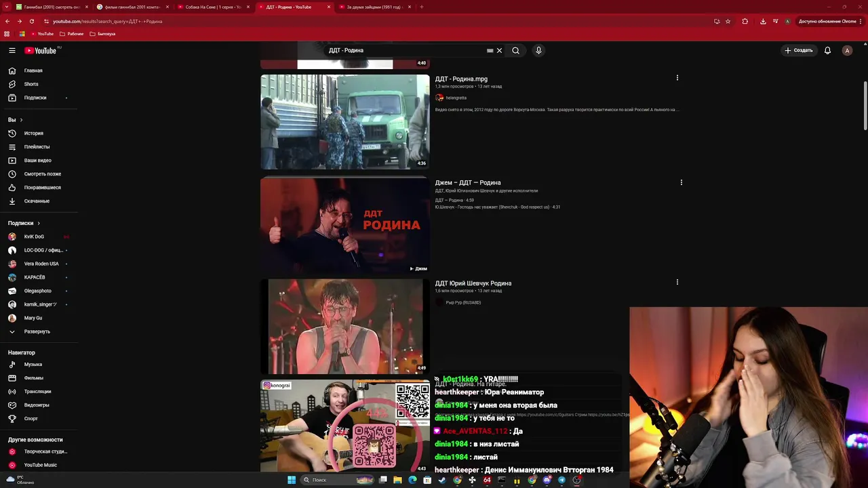This screenshot has height=488, width=868.
Task: Open Telegram from the taskbar
Action: pos(561,480)
